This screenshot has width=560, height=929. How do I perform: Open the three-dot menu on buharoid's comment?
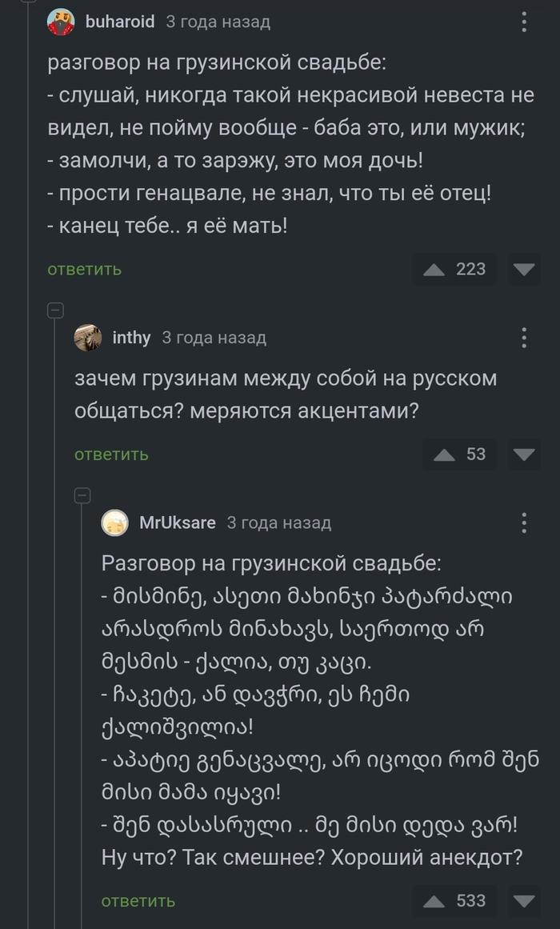(x=524, y=22)
